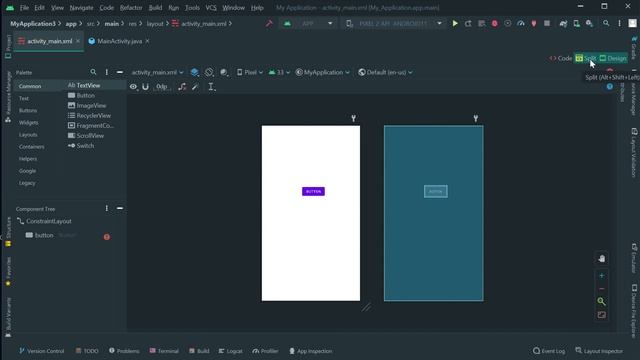Switch to Code view mode
Viewport: 640px width, 360px height.
pyautogui.click(x=561, y=58)
